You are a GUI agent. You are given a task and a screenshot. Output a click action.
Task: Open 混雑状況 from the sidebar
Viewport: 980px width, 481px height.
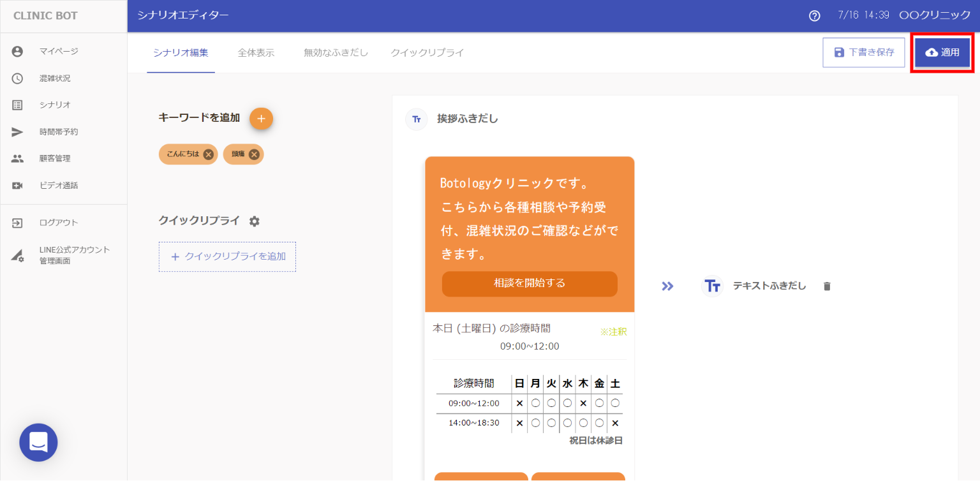[x=55, y=78]
